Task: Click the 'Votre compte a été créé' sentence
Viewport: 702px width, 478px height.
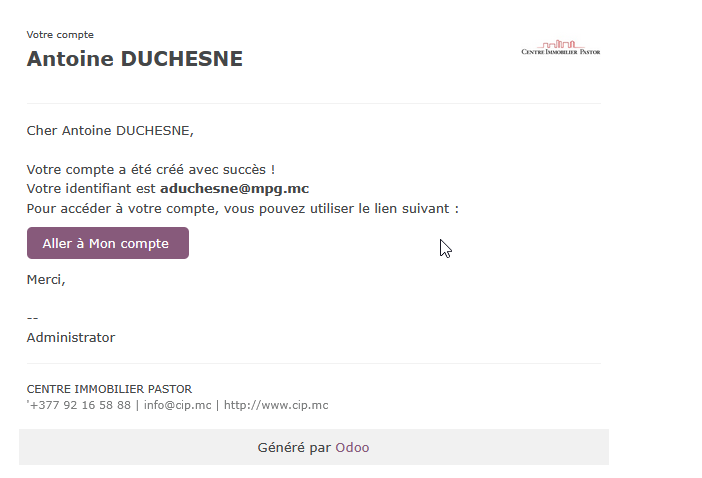Action: [x=150, y=169]
